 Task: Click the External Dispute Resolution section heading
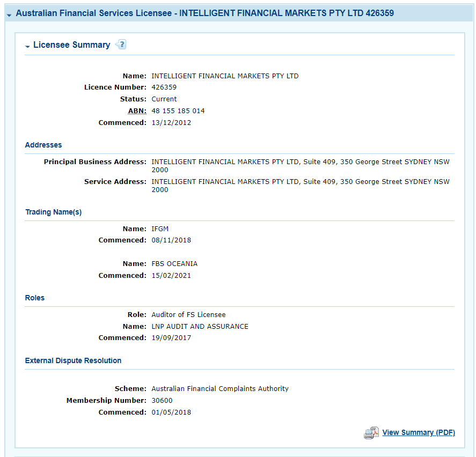click(73, 360)
